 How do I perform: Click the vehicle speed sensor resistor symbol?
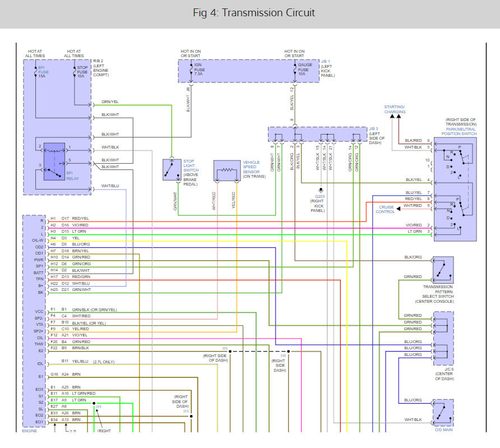(227, 170)
